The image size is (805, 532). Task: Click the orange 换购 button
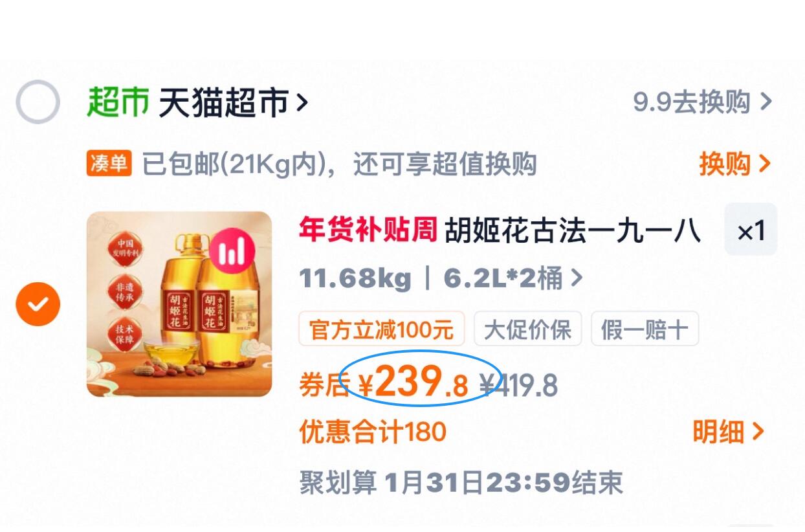click(734, 164)
